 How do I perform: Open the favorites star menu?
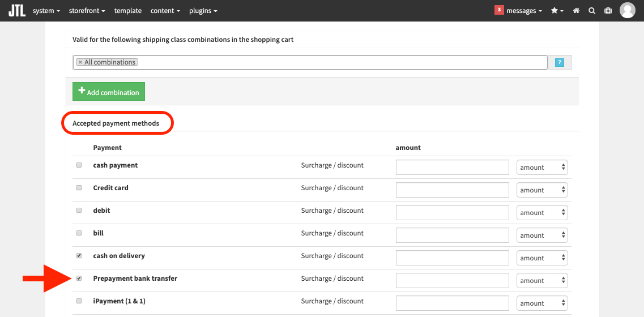[x=557, y=11]
